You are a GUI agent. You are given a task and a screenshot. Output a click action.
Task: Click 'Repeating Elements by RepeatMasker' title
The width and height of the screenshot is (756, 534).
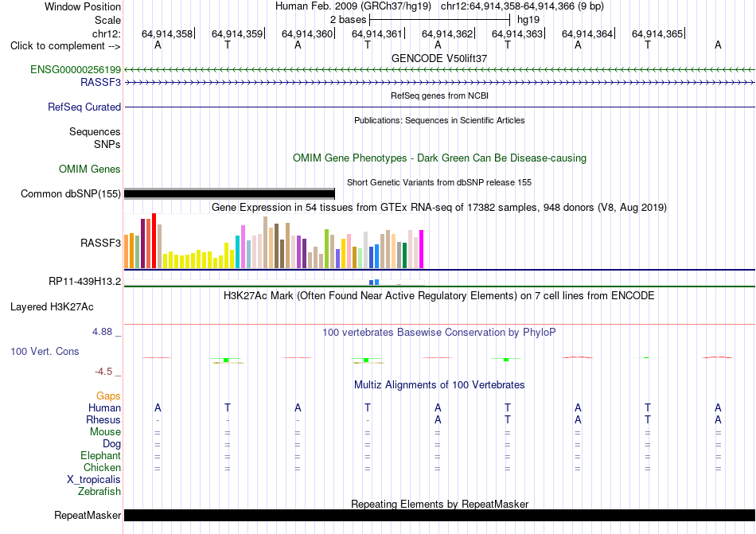click(439, 504)
